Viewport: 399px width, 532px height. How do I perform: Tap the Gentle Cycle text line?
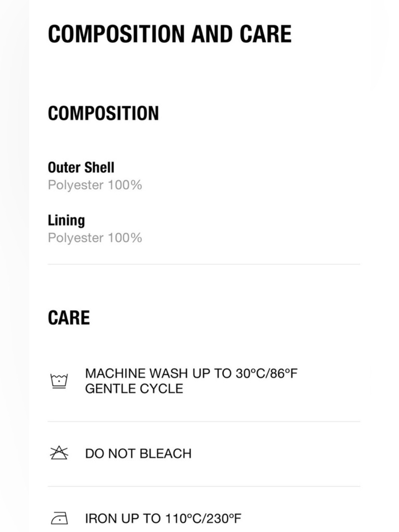[134, 388]
